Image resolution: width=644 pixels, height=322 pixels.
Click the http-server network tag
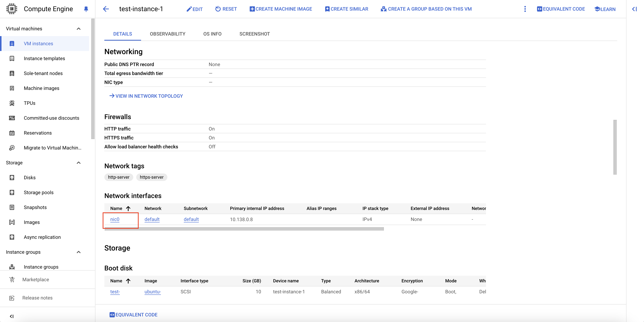coord(119,177)
